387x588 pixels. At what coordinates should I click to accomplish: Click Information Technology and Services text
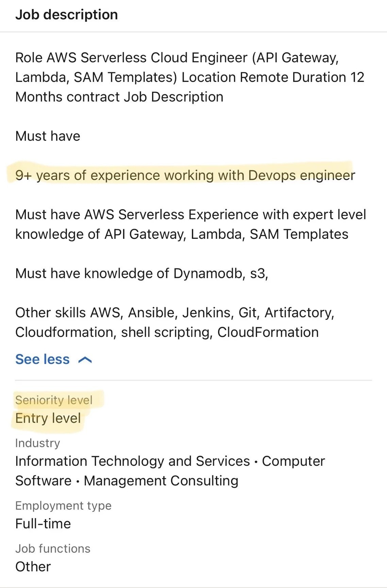(133, 461)
